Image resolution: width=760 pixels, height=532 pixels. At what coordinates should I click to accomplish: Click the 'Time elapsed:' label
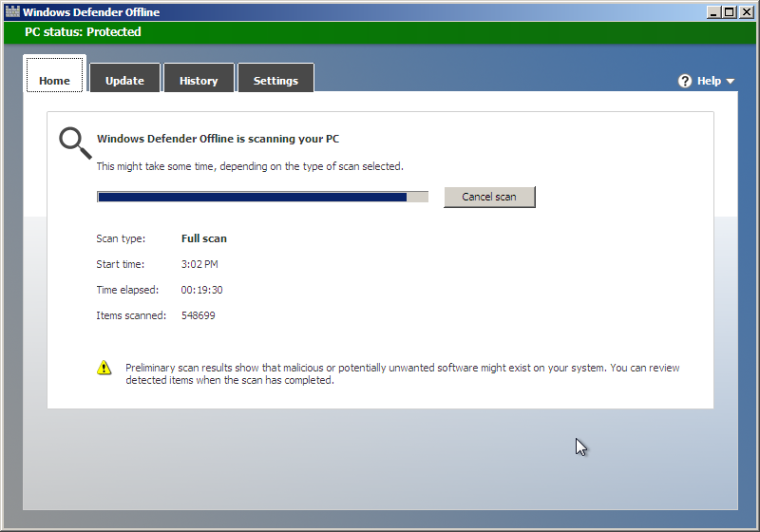point(127,290)
